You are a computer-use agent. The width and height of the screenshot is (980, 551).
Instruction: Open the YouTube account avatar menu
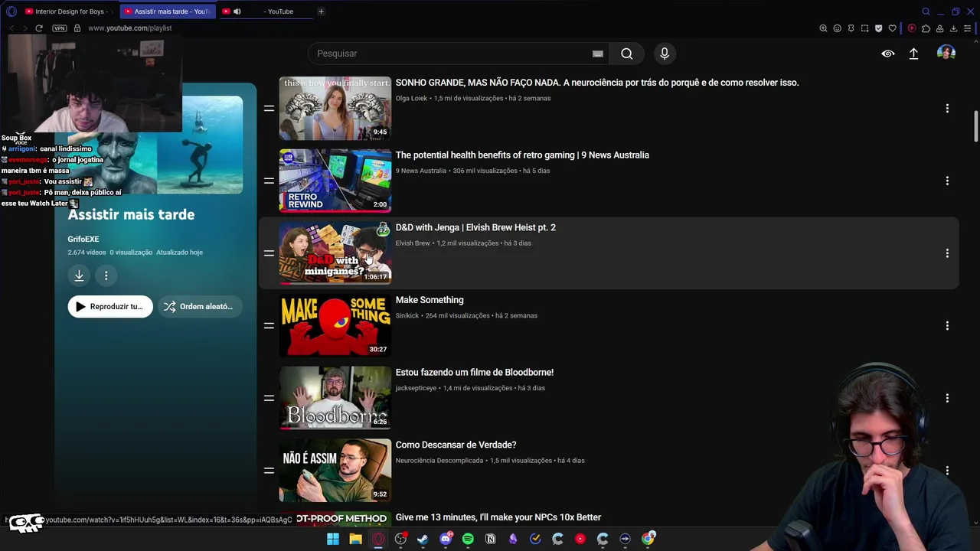point(946,53)
